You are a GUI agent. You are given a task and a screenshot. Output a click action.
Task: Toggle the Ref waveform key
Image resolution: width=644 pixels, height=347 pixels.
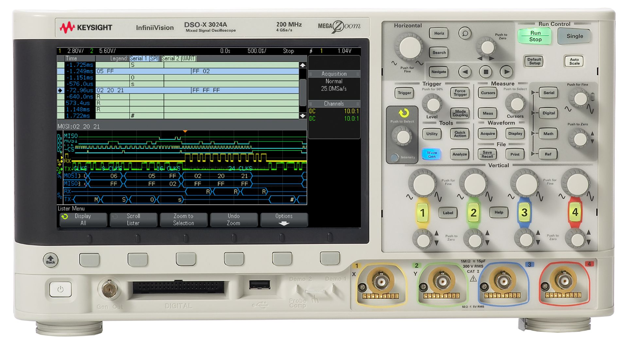pyautogui.click(x=548, y=154)
